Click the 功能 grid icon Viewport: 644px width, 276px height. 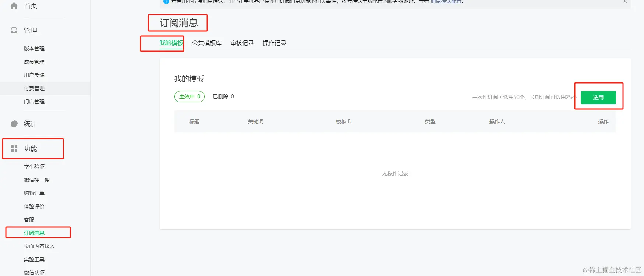click(14, 149)
